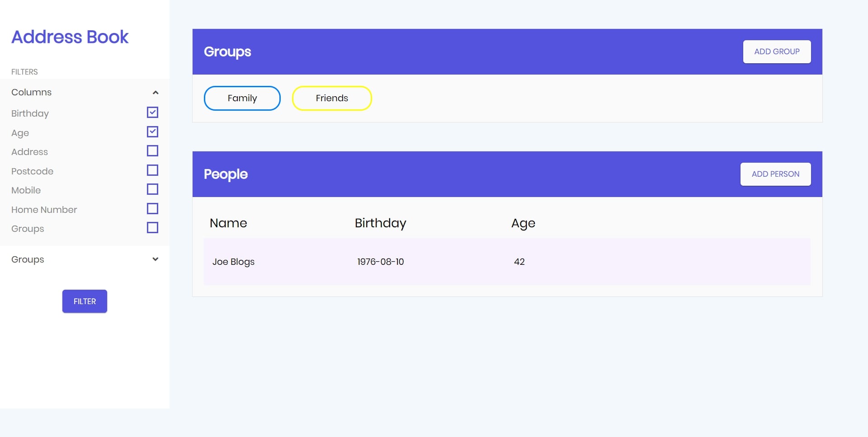The image size is (868, 437).
Task: Tick the Postcode column checkbox
Action: click(x=152, y=170)
